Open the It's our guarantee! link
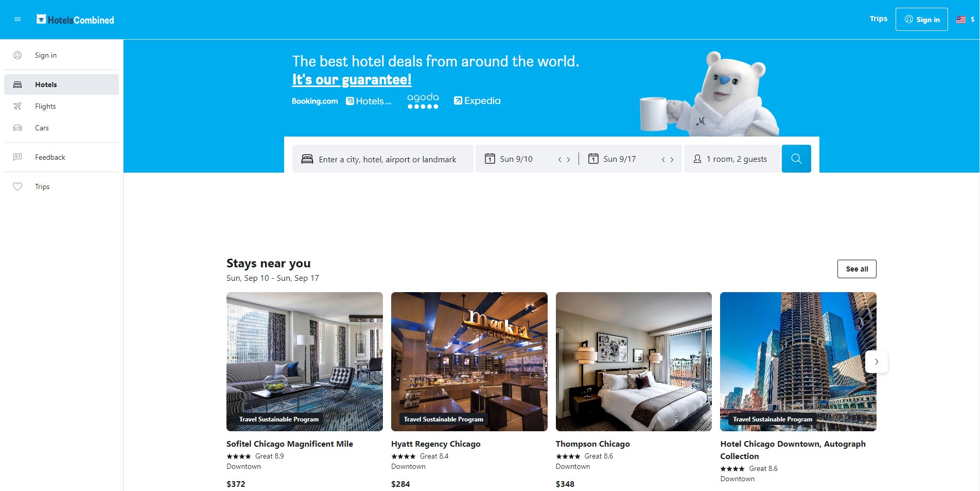The width and height of the screenshot is (980, 491). pyautogui.click(x=352, y=80)
